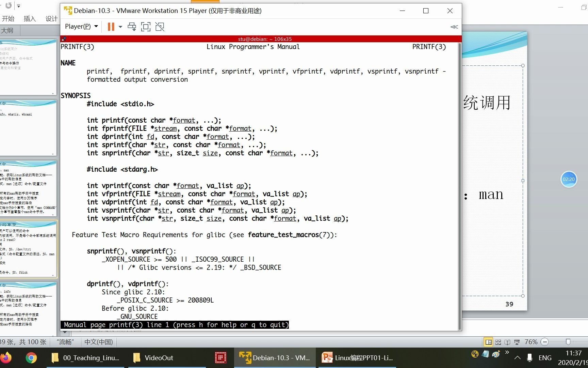This screenshot has width=588, height=368.
Task: Select the slide thumbnail about the man command
Action: (x=28, y=188)
